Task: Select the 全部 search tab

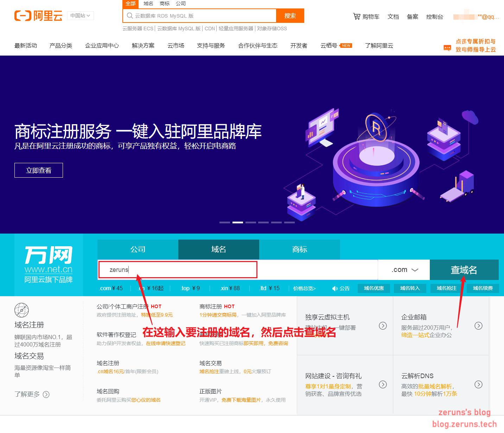Action: click(130, 4)
